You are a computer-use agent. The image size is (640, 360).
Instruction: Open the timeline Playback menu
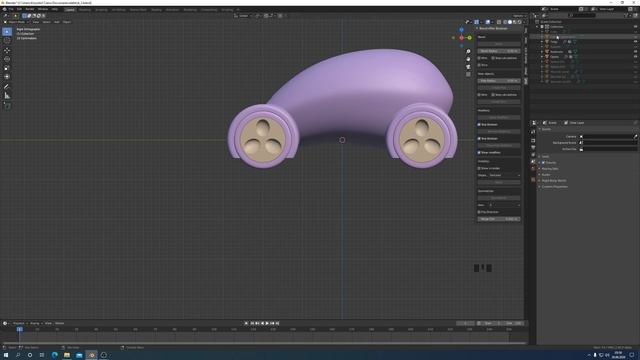[19, 323]
